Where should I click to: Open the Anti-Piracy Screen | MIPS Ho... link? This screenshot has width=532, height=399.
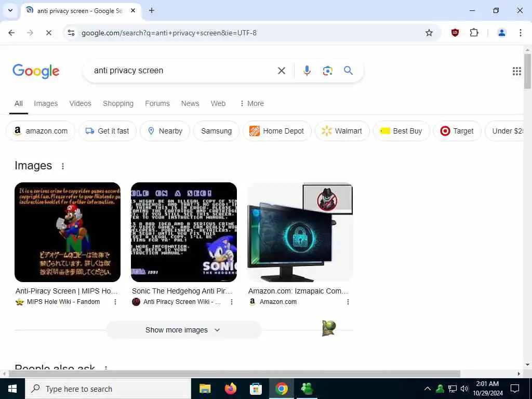(66, 291)
